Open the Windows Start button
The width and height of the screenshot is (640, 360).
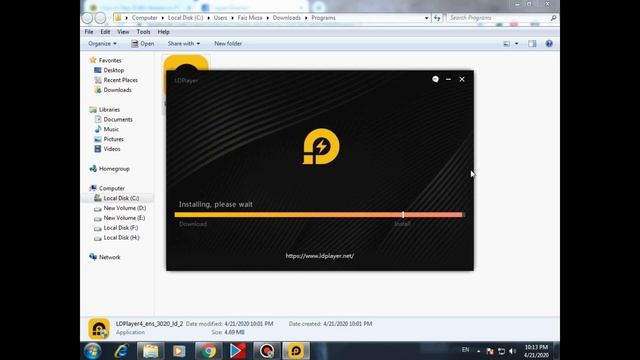(x=93, y=351)
